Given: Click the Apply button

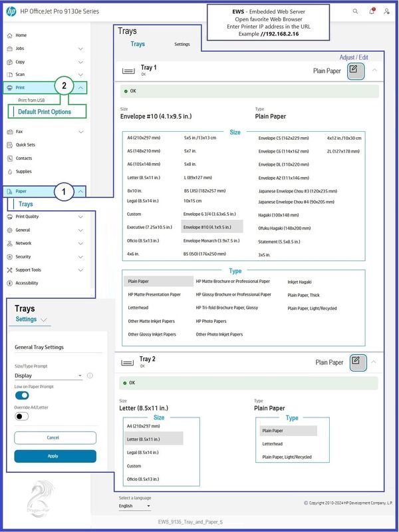Looking at the screenshot, I should [55, 456].
